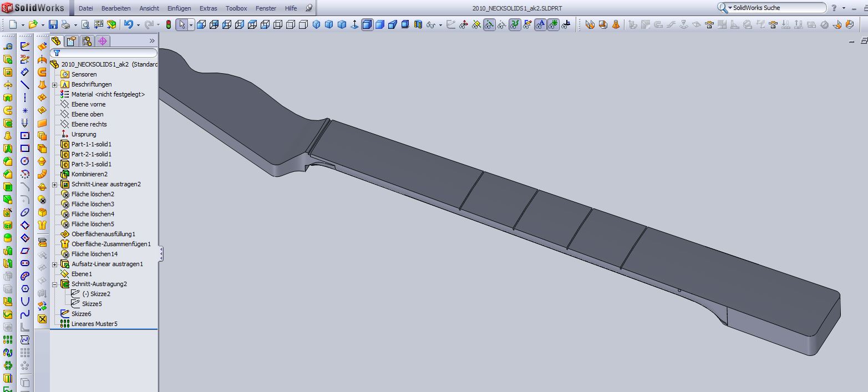Collapse the Schnitt-Austragung2 feature
Screen dimensions: 868x392
point(55,284)
